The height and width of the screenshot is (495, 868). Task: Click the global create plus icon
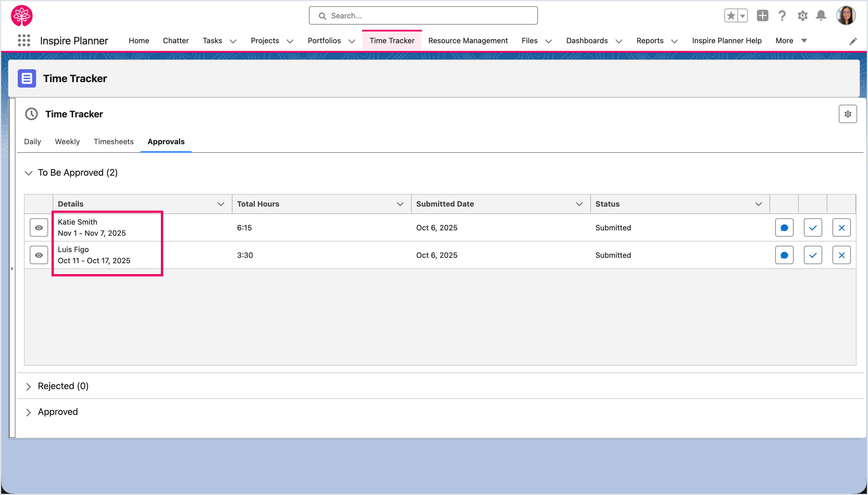[x=762, y=16]
